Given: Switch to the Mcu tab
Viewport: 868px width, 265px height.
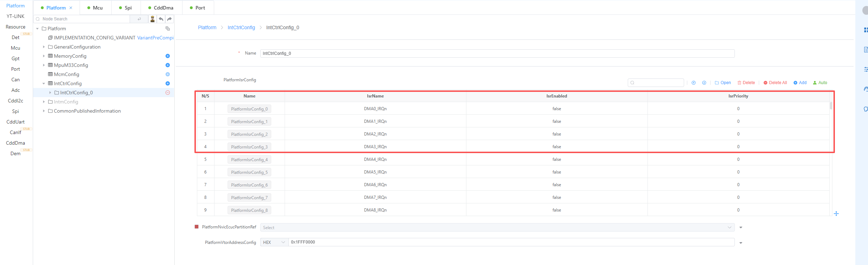Looking at the screenshot, I should tap(95, 8).
